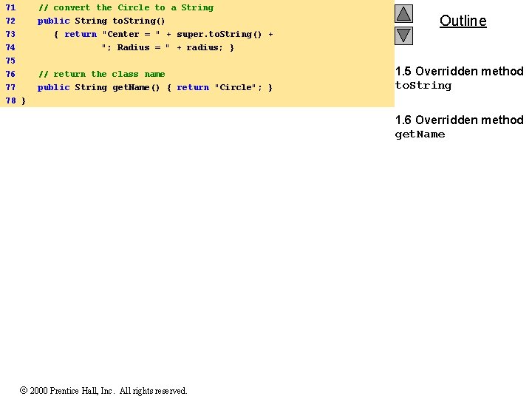Click the down arrow navigation button
532x399 pixels.
[403, 35]
